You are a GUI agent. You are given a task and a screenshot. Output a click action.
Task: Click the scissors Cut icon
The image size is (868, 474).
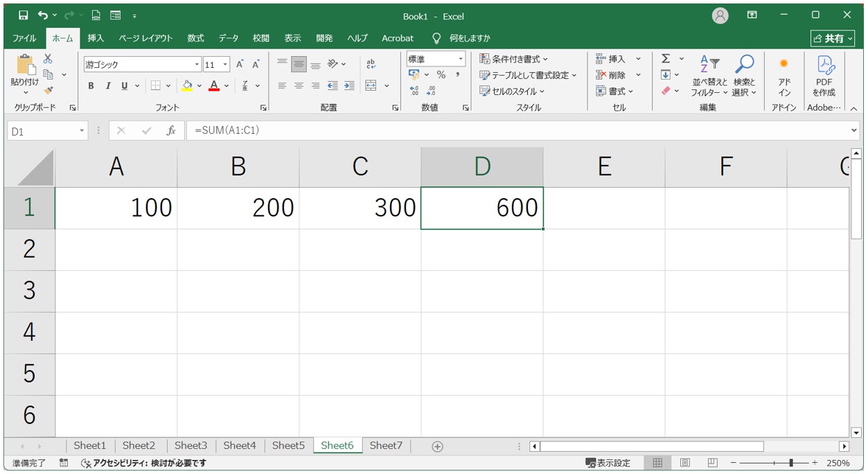pos(48,59)
